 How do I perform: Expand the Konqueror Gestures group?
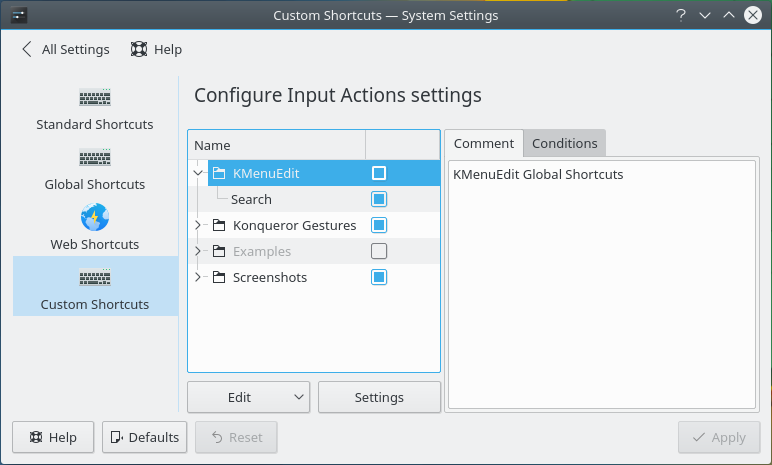coord(198,225)
